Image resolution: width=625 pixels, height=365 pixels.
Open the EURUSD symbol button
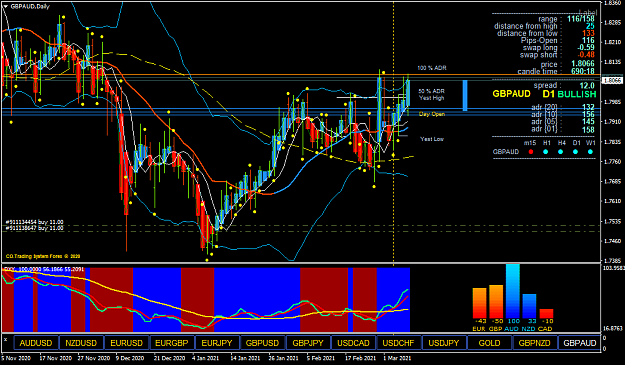click(126, 343)
